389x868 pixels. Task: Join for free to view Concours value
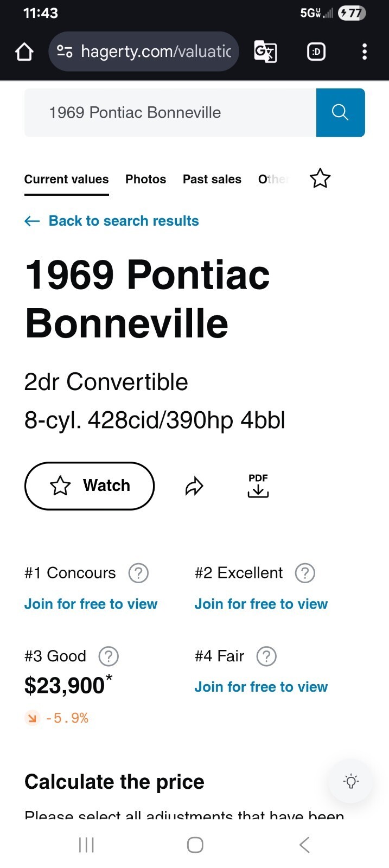click(91, 604)
